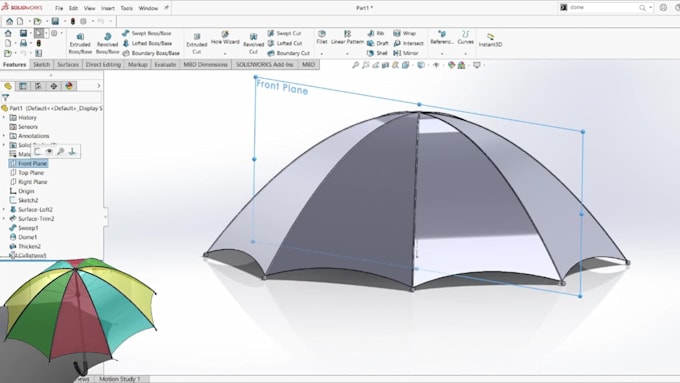Viewport: 680px width, 383px height.
Task: Switch to the Evaluate ribbon tab
Action: 166,65
